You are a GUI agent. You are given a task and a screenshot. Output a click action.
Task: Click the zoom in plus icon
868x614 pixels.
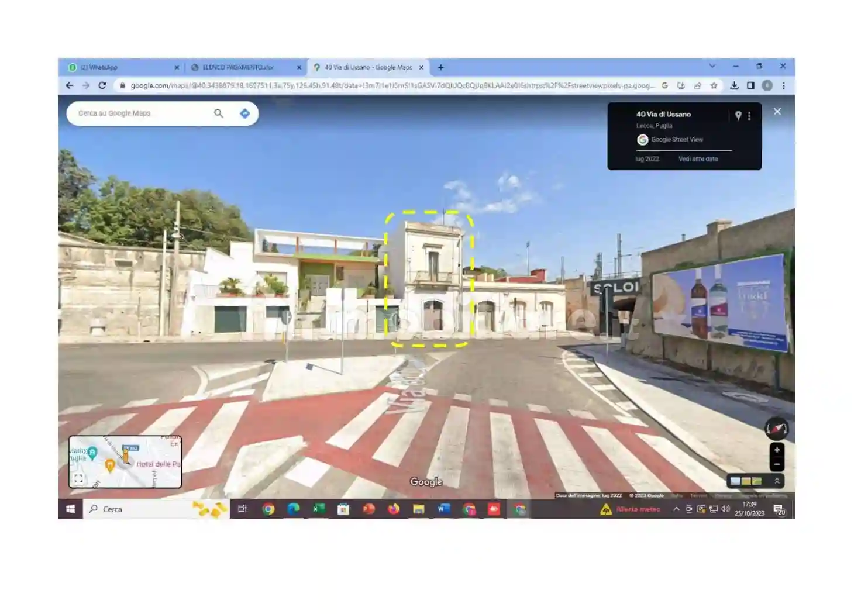(777, 450)
